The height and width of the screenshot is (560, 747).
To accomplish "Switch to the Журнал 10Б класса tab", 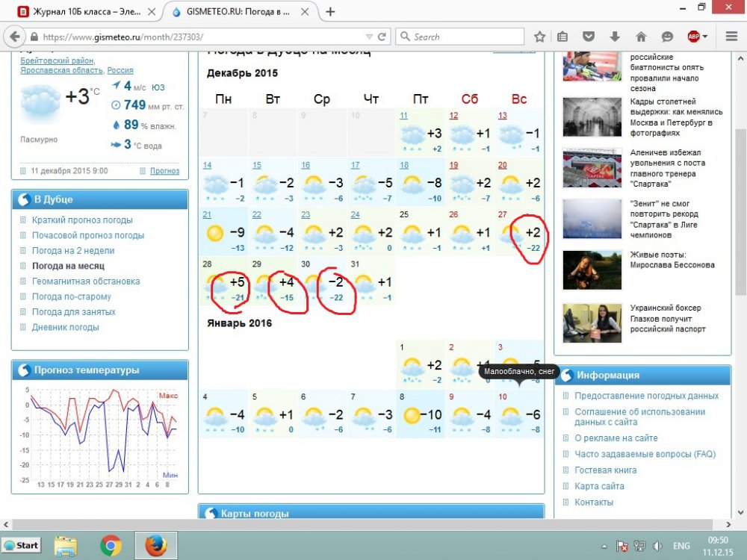I will (x=81, y=12).
